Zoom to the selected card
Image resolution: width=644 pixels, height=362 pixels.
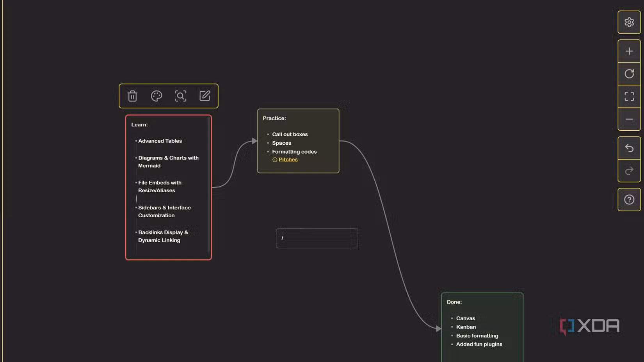pos(180,96)
